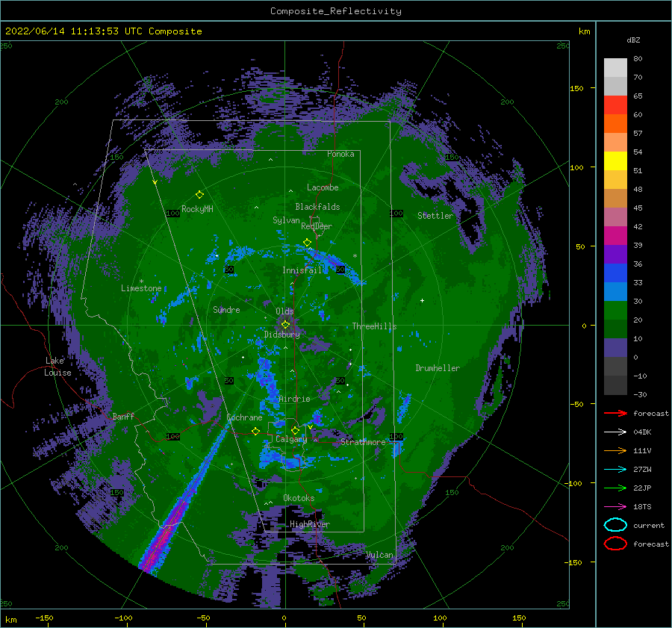Click the Blackfalds map label
This screenshot has width=672, height=628.
[317, 207]
